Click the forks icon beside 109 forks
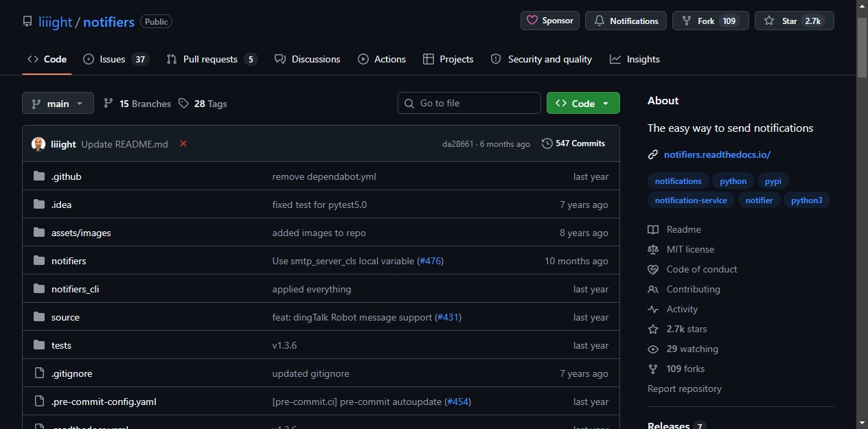The image size is (868, 429). tap(653, 369)
